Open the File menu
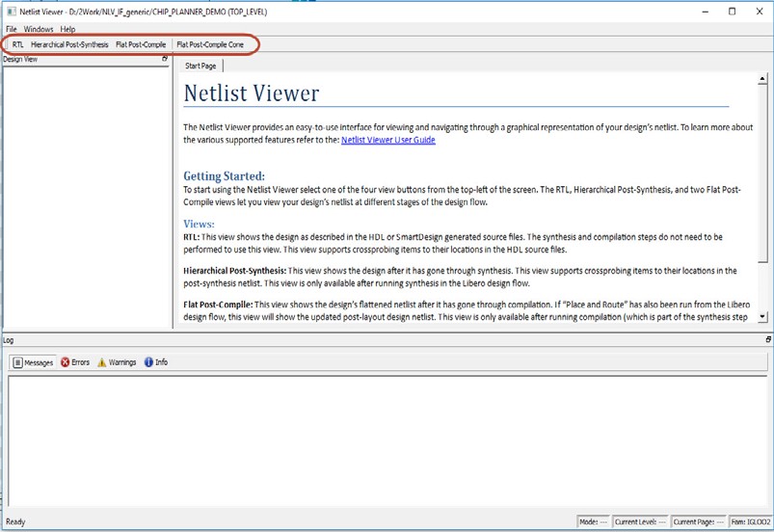The image size is (774, 532). [12, 29]
